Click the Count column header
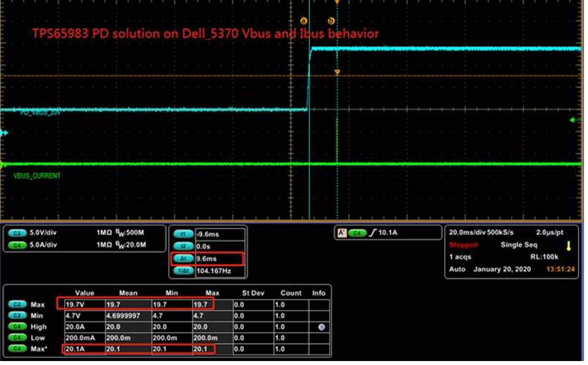This screenshot has width=588, height=365. [291, 294]
